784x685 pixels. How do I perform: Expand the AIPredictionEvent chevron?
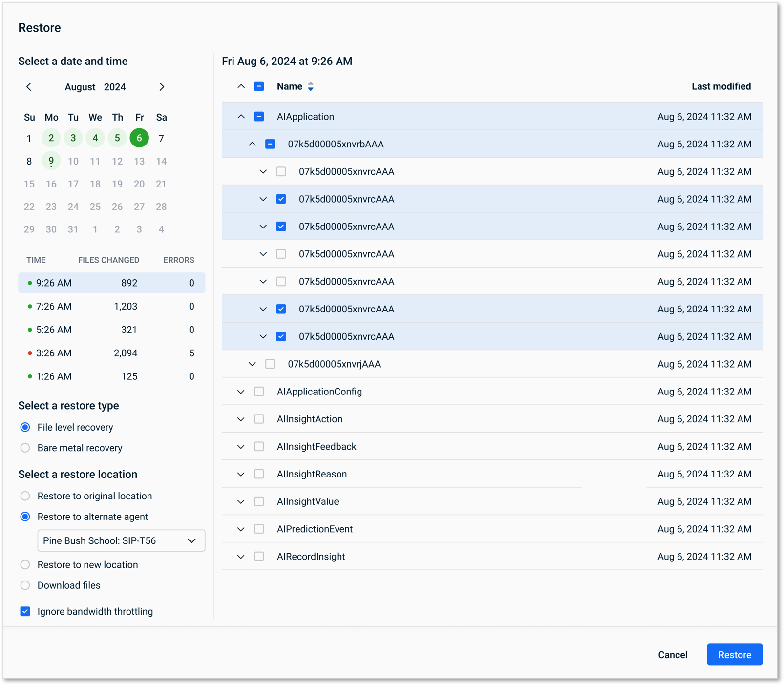240,529
